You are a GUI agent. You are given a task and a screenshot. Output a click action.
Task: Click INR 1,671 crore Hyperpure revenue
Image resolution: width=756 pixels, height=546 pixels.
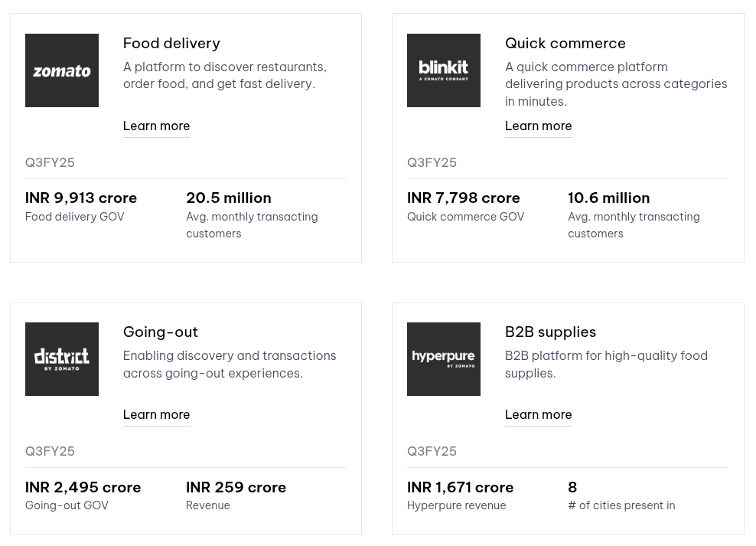pyautogui.click(x=460, y=487)
